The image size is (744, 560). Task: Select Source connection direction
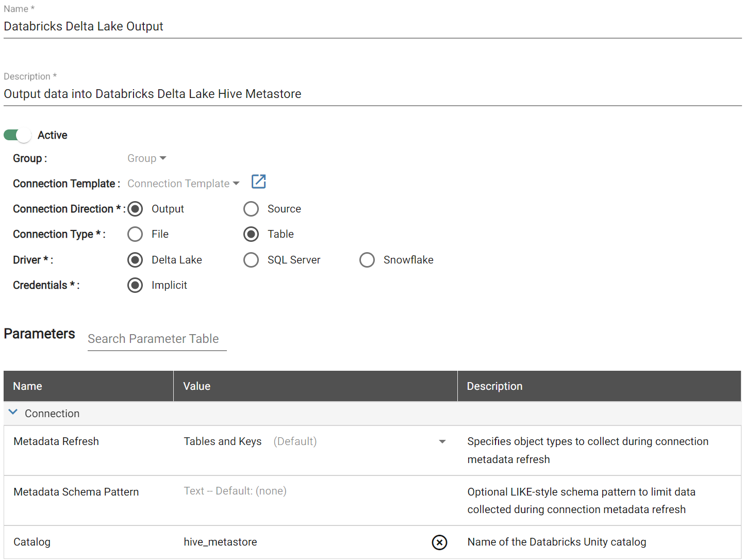click(251, 209)
